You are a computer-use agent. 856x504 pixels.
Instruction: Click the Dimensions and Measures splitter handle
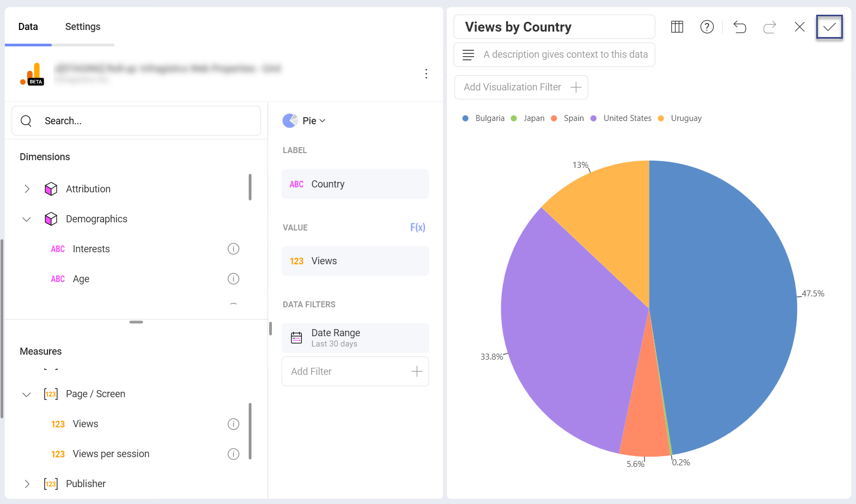coord(136,322)
